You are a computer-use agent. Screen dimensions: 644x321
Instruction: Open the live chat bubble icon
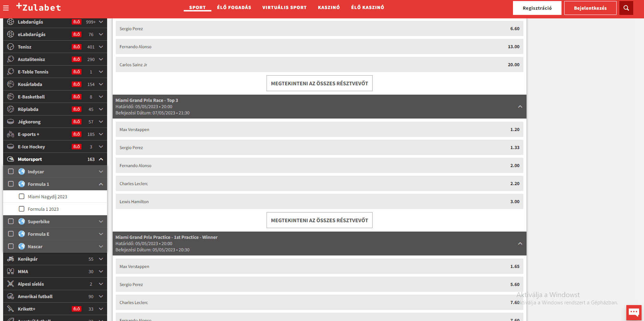(634, 312)
